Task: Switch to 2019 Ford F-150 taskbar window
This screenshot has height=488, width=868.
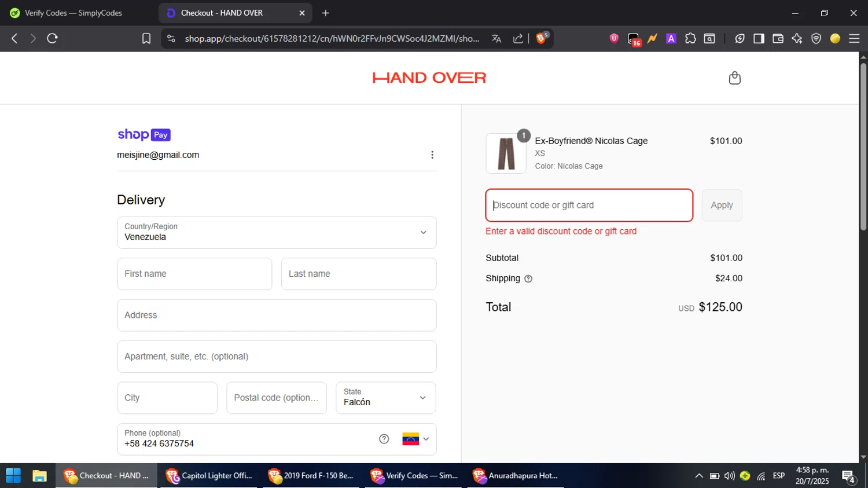Action: [x=311, y=476]
